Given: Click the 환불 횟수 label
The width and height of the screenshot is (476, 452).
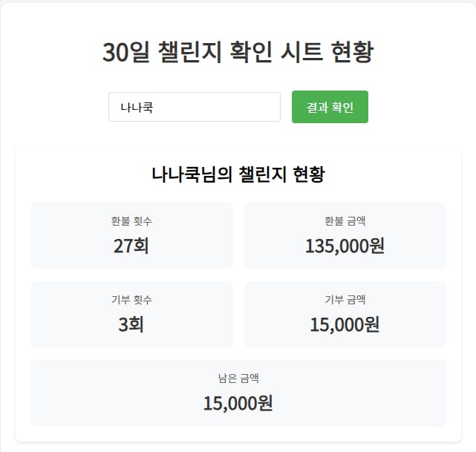Looking at the screenshot, I should pyautogui.click(x=131, y=220).
